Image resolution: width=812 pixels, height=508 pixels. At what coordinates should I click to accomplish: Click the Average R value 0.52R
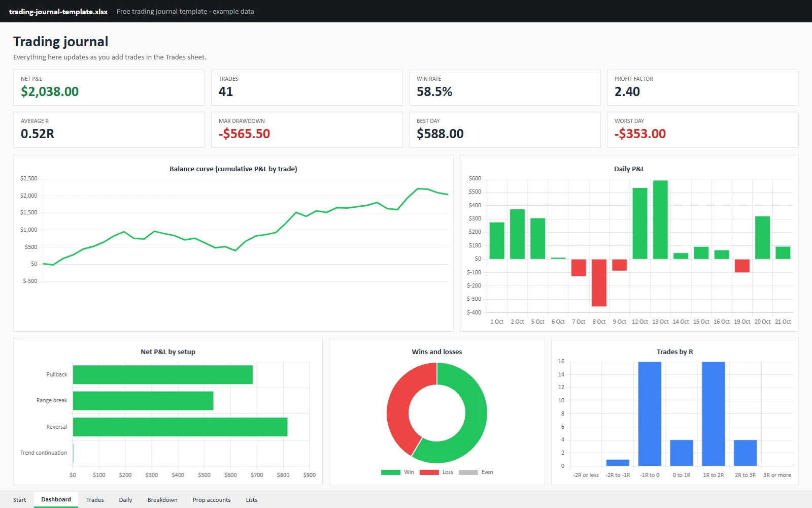[x=38, y=134]
